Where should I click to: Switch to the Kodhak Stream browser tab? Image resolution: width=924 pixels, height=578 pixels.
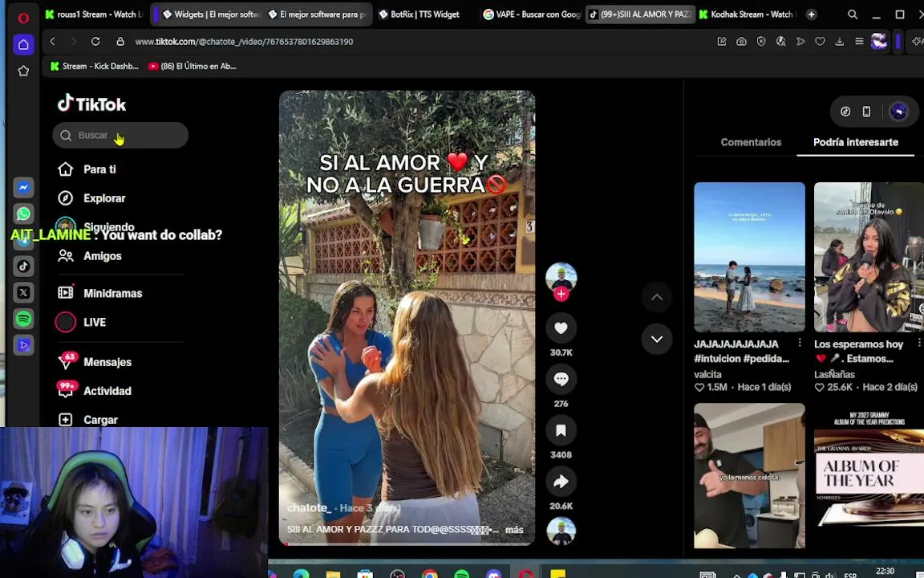[x=748, y=14]
